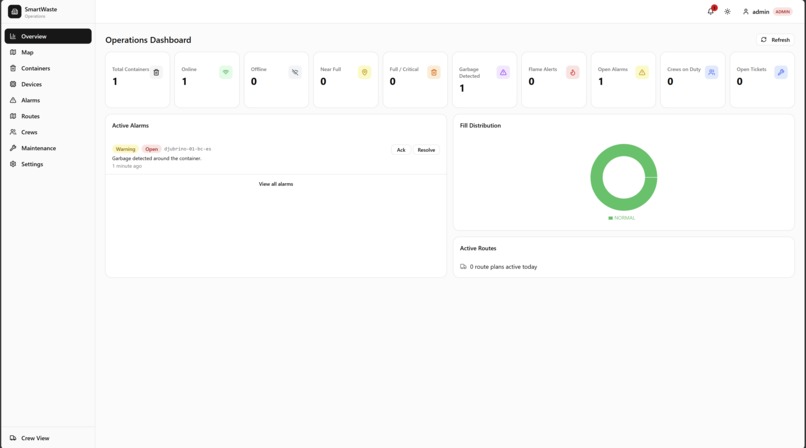The width and height of the screenshot is (806, 448).
Task: Click the Crews people sidebar icon
Action: pyautogui.click(x=13, y=132)
